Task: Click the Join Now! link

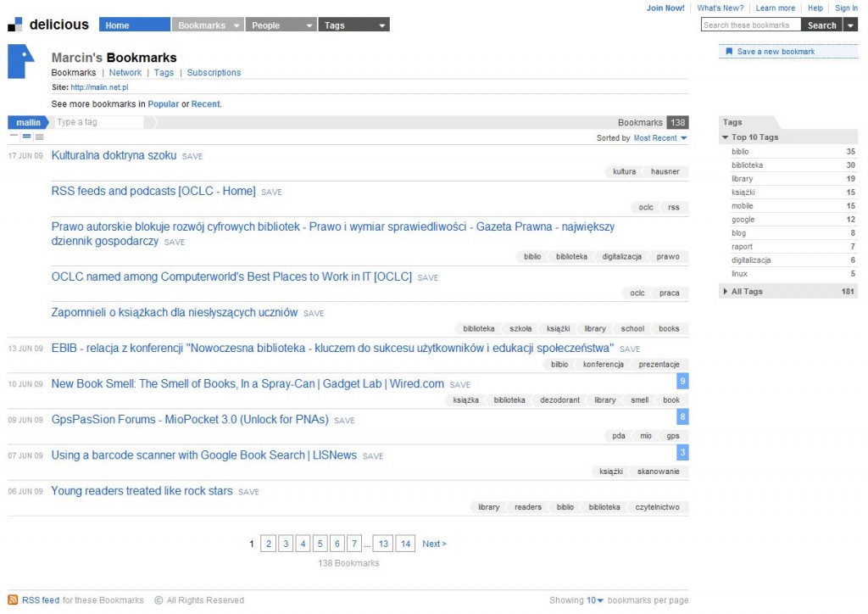Action: 665,8
